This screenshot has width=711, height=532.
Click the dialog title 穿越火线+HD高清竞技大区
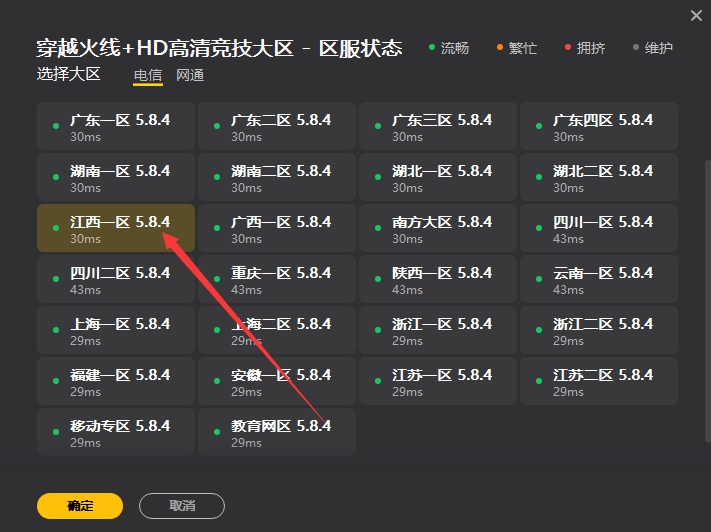165,48
